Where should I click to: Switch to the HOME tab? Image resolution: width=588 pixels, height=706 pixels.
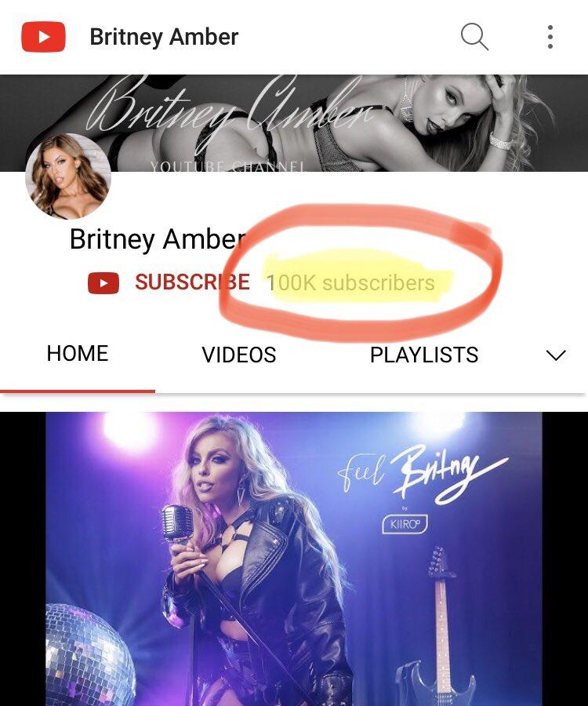click(78, 354)
